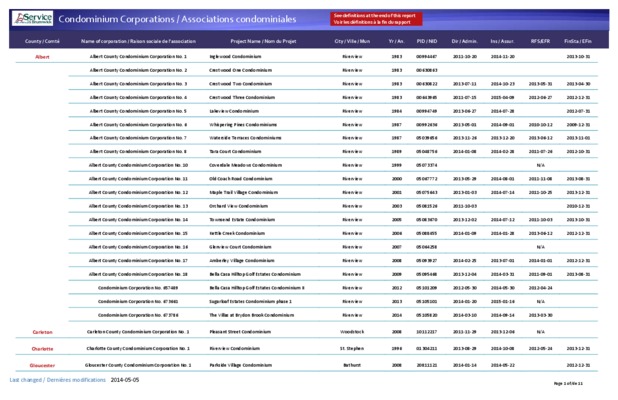Image resolution: width=618 pixels, height=400 pixels.
Task: Select the 'Dir / Admin.' column header
Action: (464, 41)
